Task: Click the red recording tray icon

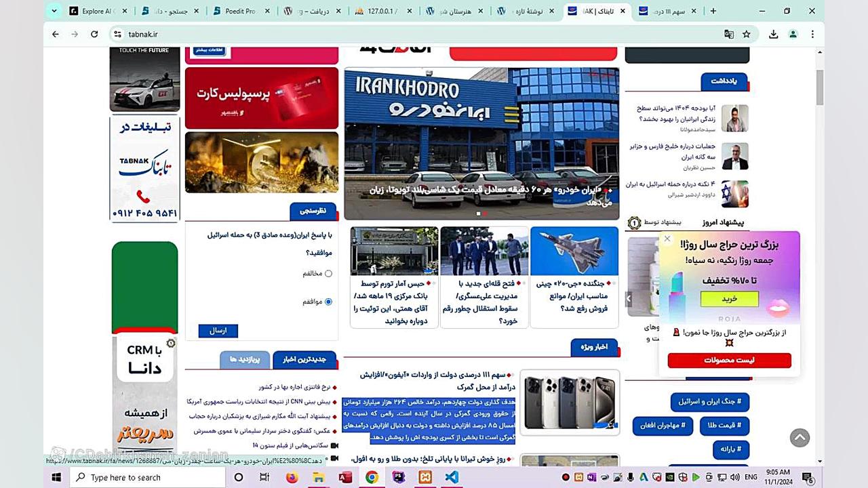Action: coord(566,477)
